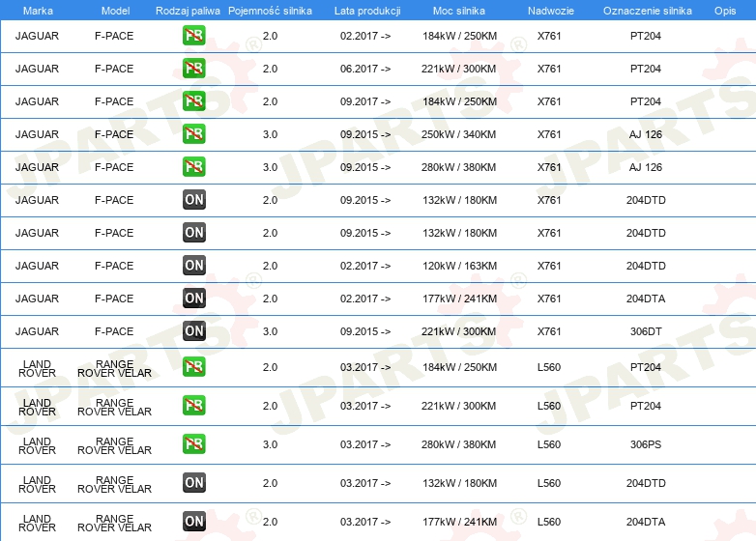Select PT204 code in the 09.2017 row

(x=646, y=101)
